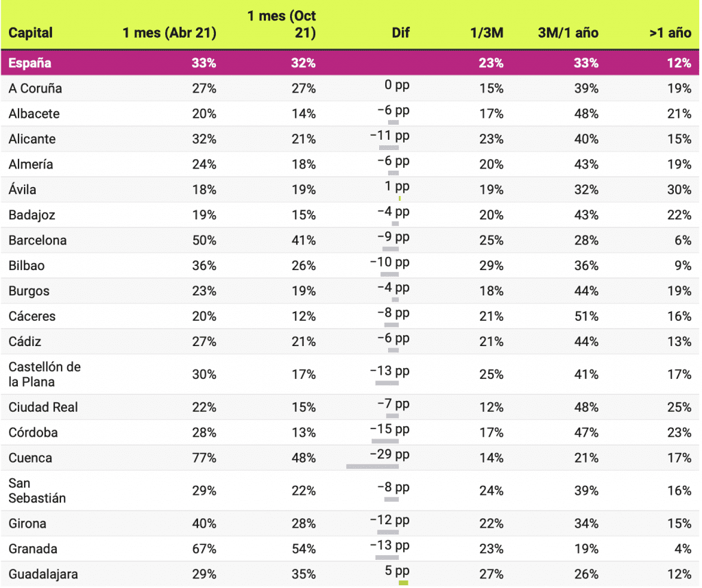The image size is (702, 588).
Task: Click the A Coruña row label
Action: coord(35,88)
